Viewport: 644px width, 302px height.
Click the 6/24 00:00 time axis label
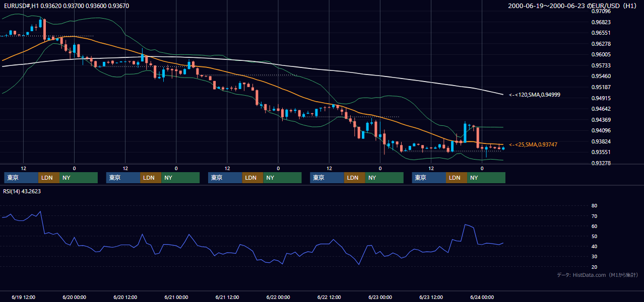point(482,297)
